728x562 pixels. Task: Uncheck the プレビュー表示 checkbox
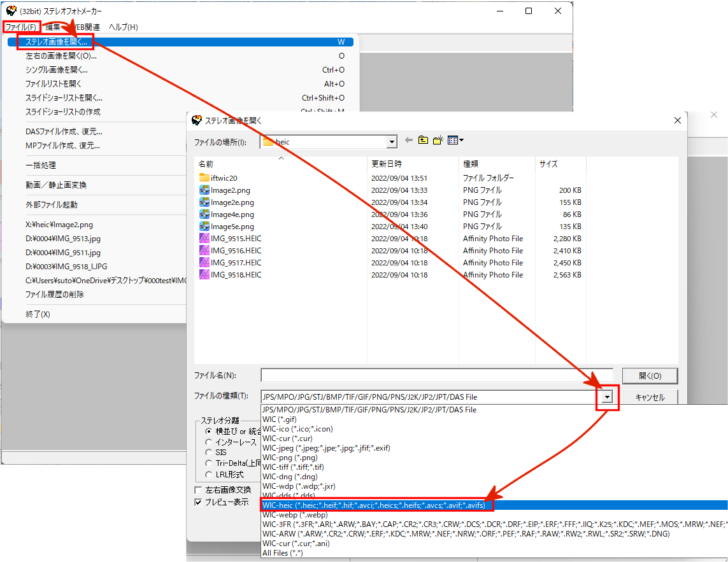click(x=199, y=502)
